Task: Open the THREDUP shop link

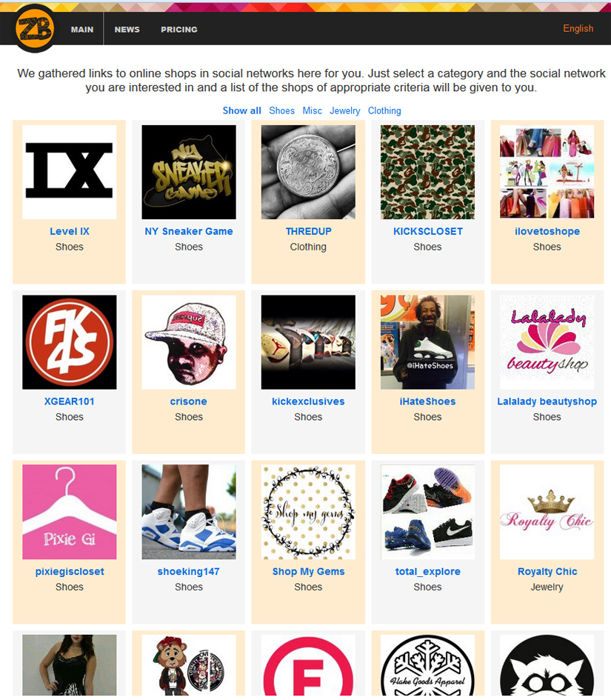Action: (x=308, y=231)
